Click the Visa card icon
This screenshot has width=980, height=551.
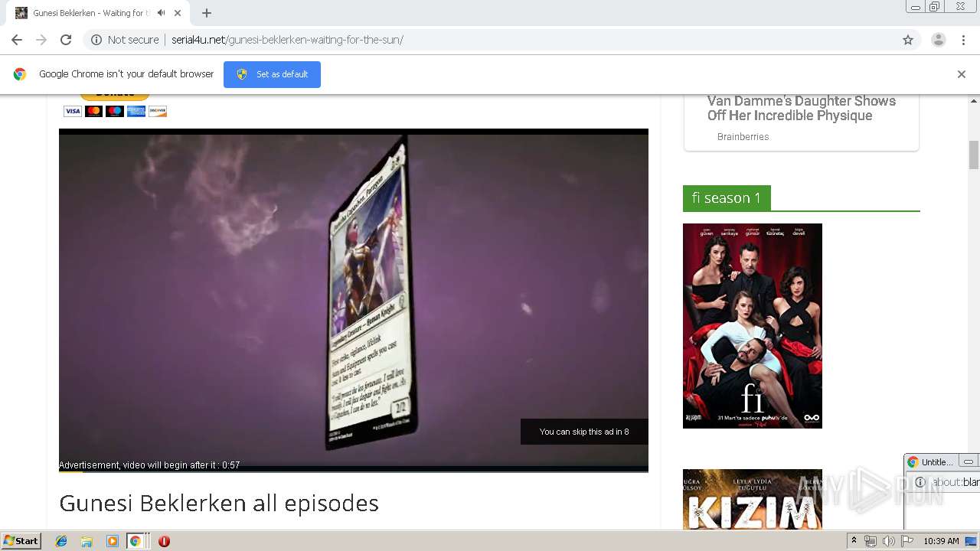[x=73, y=111]
